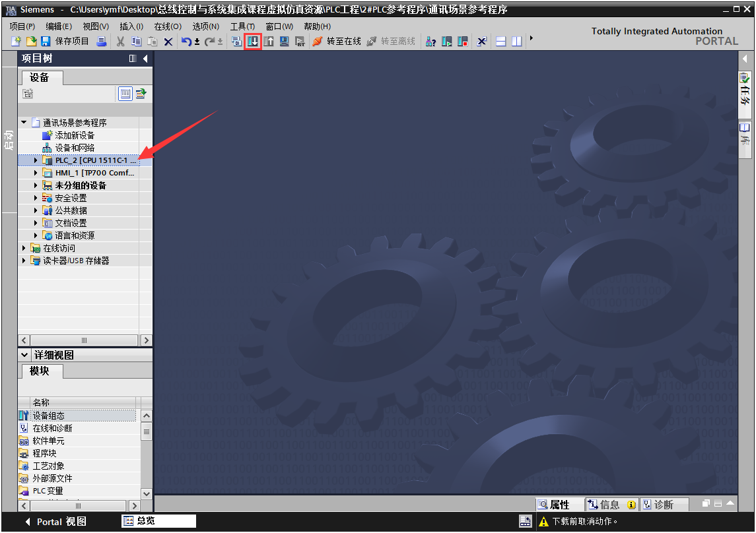The width and height of the screenshot is (756, 533).
Task: Open the 窗口(W) menu
Action: [280, 26]
